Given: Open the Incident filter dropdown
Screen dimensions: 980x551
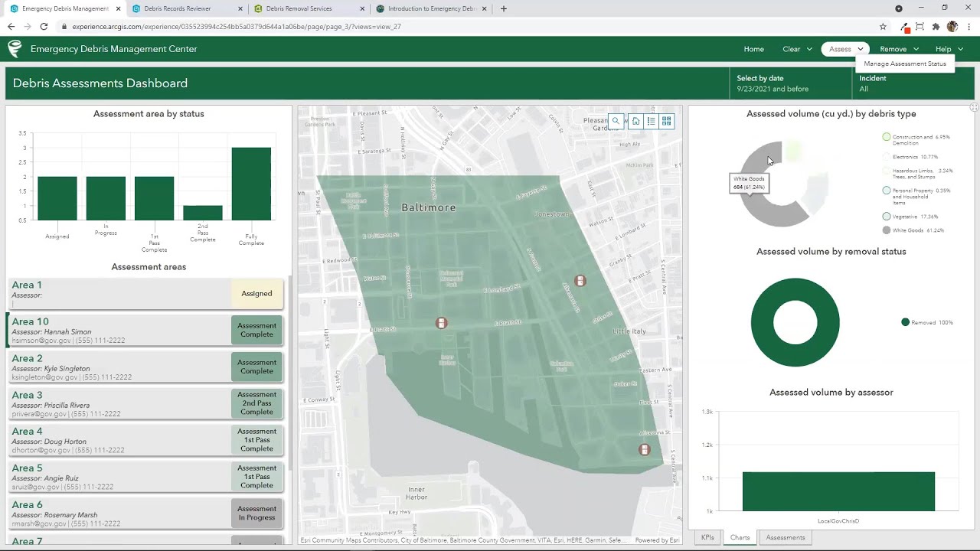Looking at the screenshot, I should 913,83.
